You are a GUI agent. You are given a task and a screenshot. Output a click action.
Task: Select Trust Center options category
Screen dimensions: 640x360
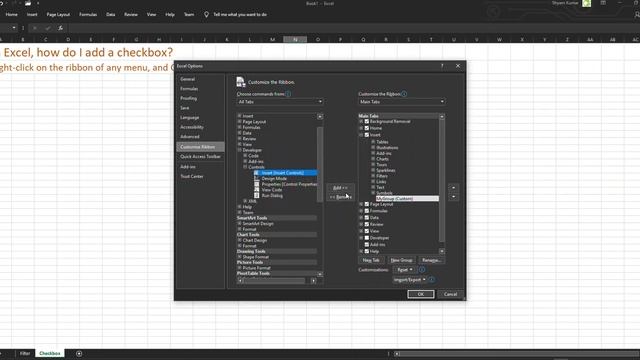click(x=200, y=176)
